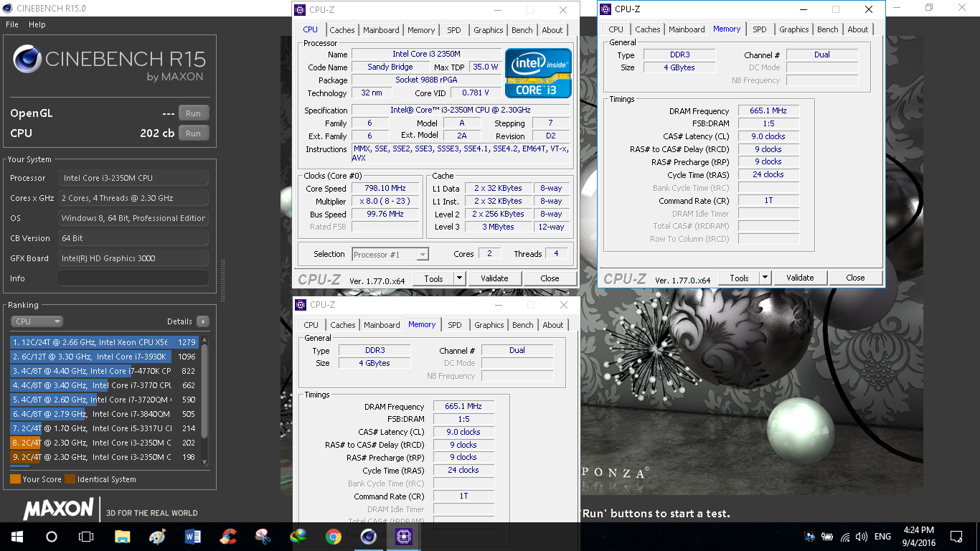Open Tools dropdown arrow in middle CPU-Z
The image size is (980, 551).
(459, 278)
